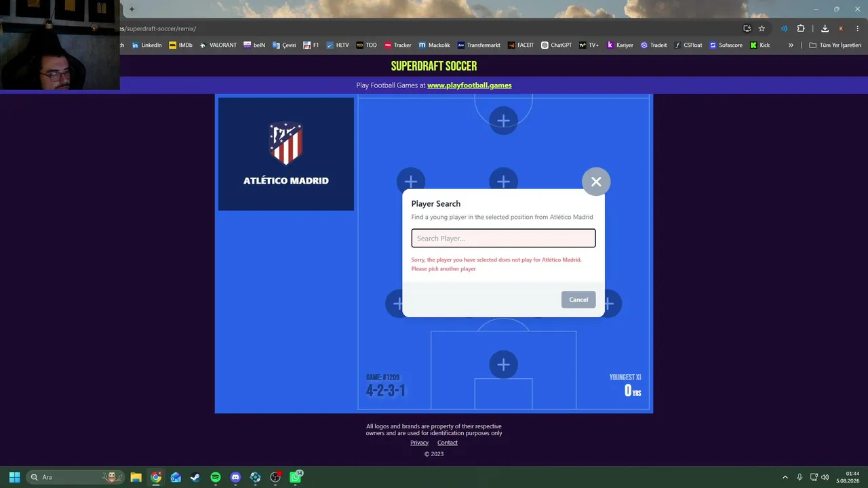
Task: Open the Chrome extensions puzzle menu
Action: (801, 28)
